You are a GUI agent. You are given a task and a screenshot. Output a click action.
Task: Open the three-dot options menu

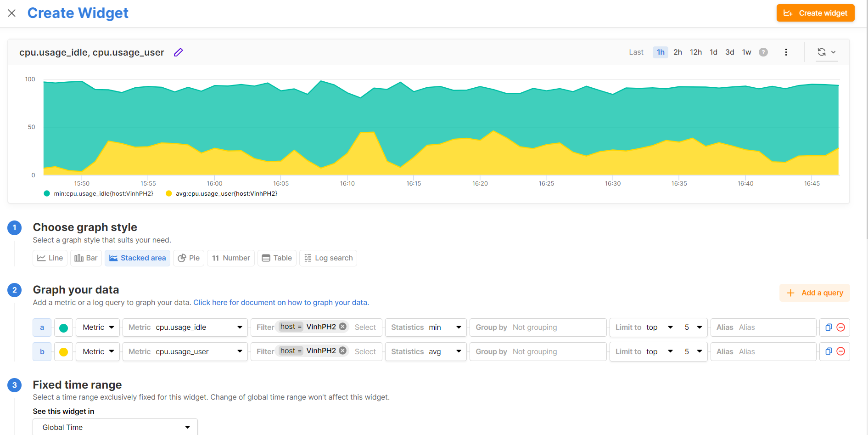pyautogui.click(x=786, y=52)
